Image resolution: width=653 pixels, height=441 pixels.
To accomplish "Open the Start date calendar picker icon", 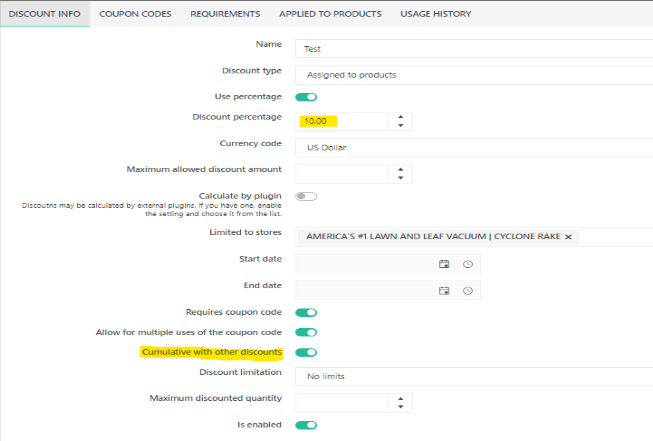I will pos(444,264).
